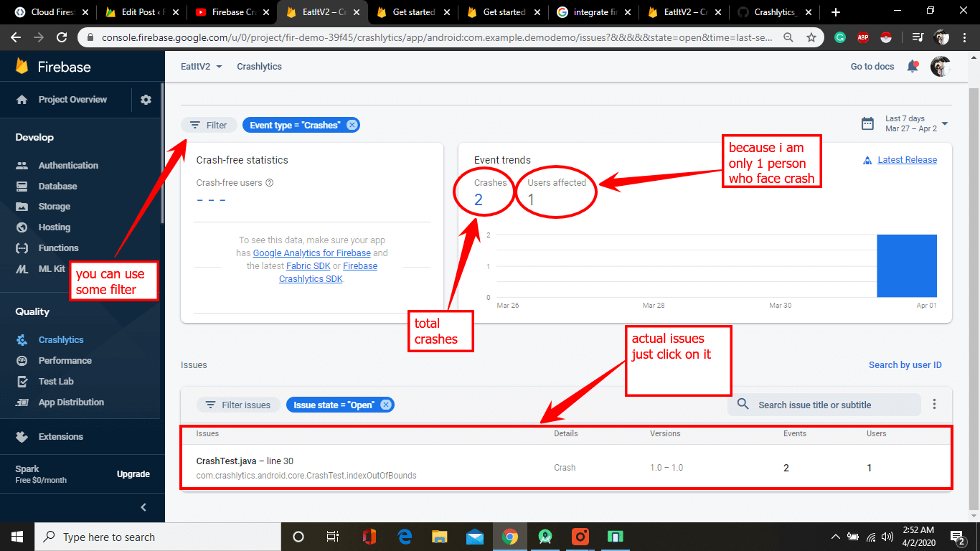Open Grammarly extension icon

pyautogui.click(x=840, y=37)
